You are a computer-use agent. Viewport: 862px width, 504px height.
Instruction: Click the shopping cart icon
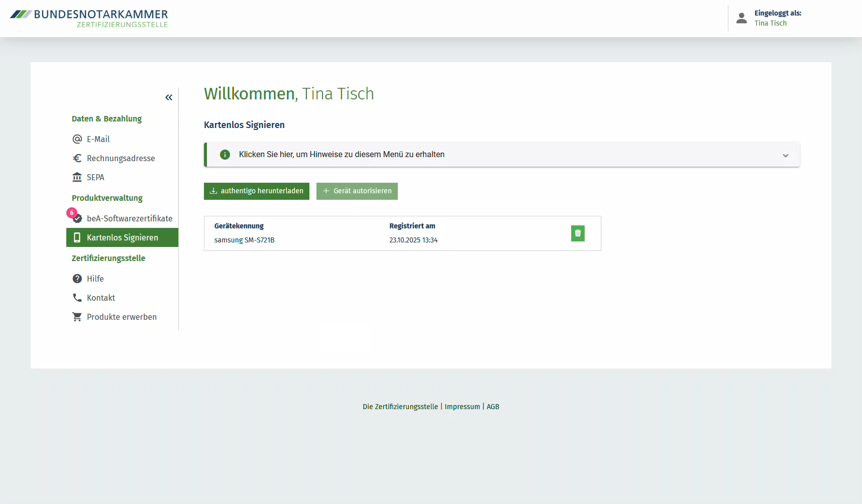[77, 317]
